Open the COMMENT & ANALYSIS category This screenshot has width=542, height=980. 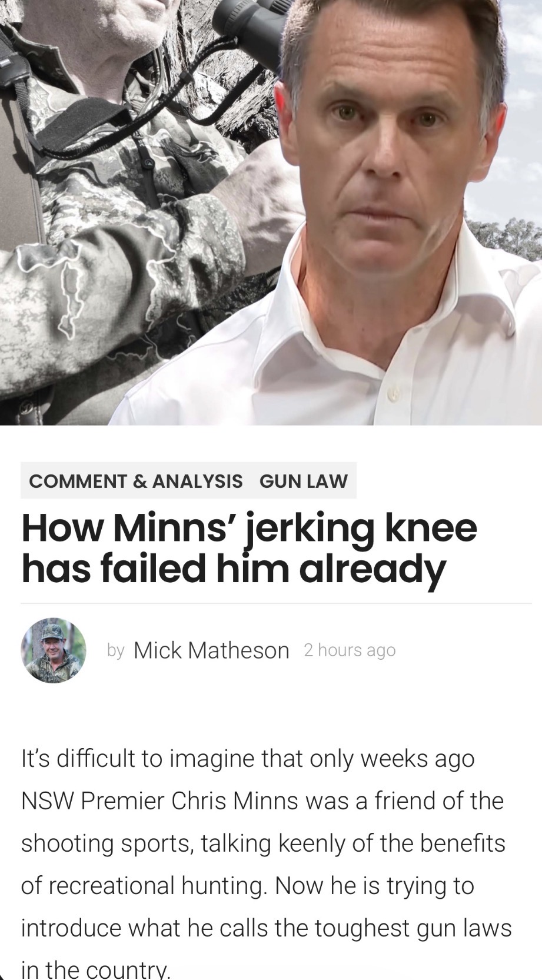135,481
